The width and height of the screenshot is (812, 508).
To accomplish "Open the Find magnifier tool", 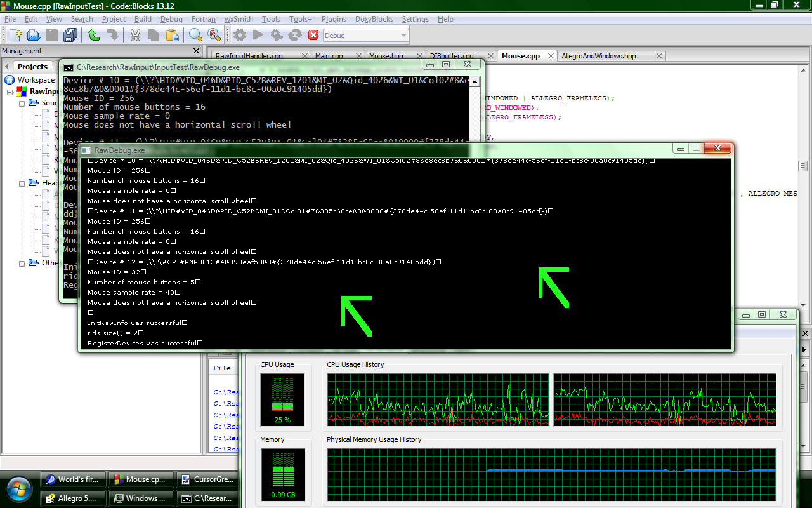I will click(x=195, y=36).
